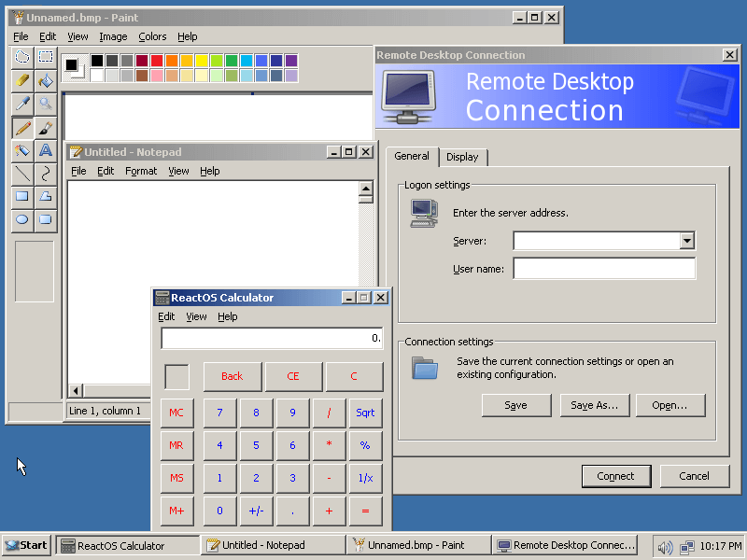Open the Start menu
This screenshot has width=747, height=560.
[x=27, y=546]
